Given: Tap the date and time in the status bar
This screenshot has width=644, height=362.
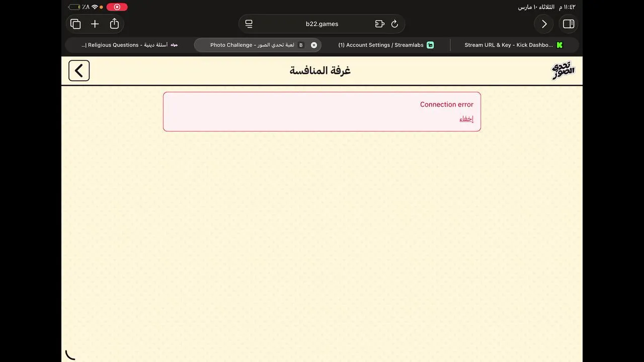Looking at the screenshot, I should pyautogui.click(x=547, y=7).
